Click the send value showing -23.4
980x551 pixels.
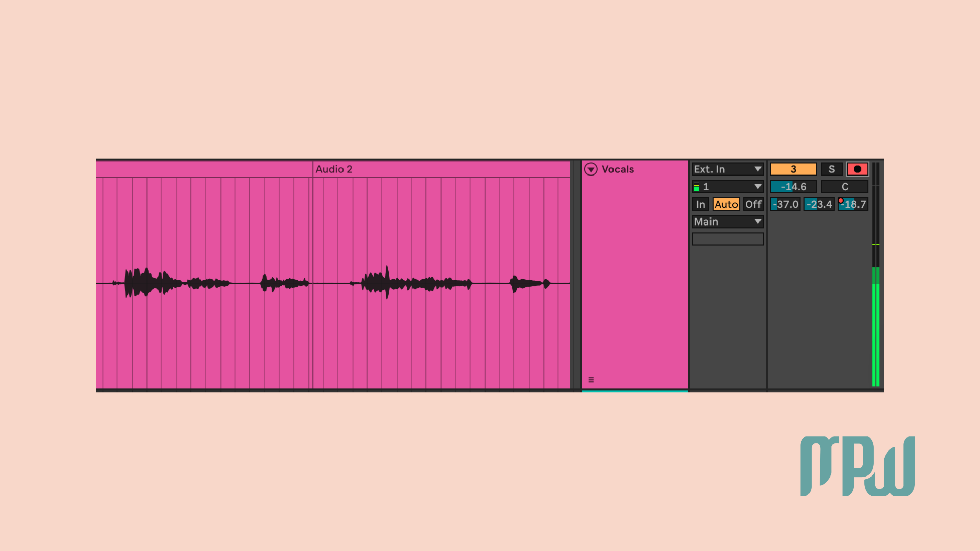pos(819,204)
